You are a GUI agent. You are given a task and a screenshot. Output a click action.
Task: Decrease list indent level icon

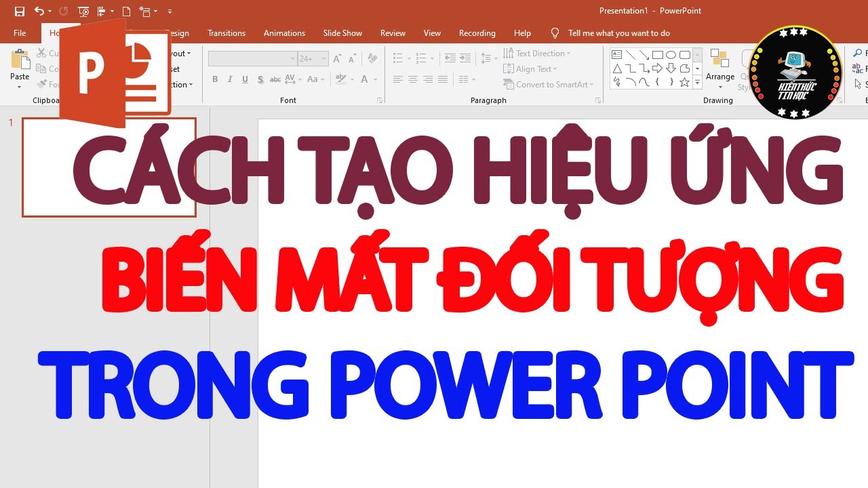(x=450, y=59)
